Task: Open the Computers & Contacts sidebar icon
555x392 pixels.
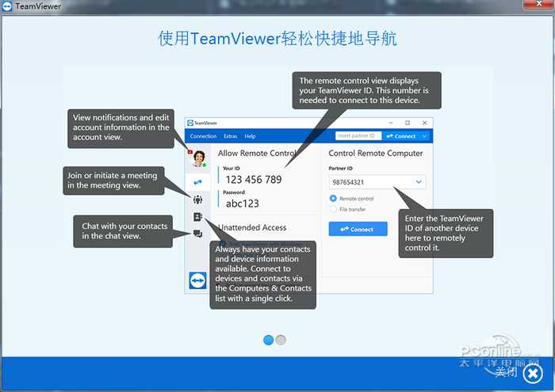Action: point(198,217)
